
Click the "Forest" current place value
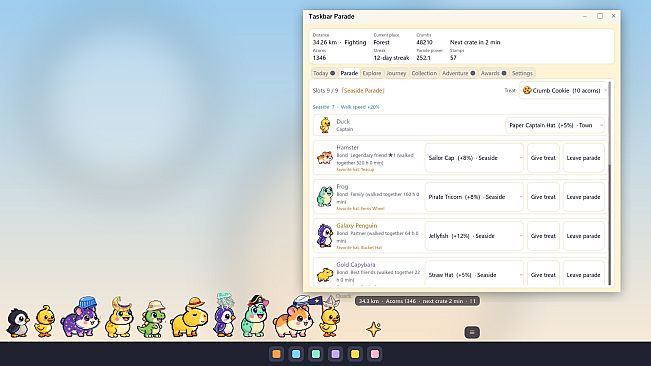382,42
